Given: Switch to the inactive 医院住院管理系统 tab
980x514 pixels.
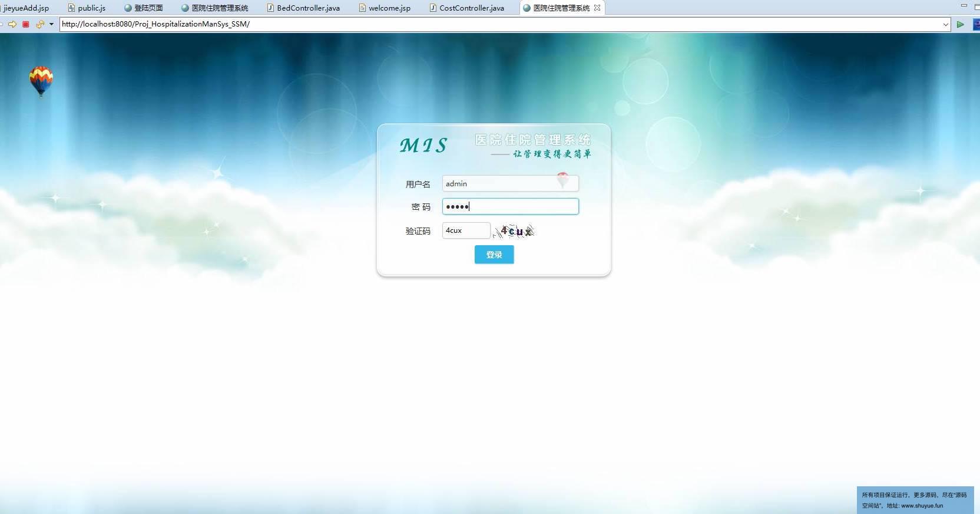Looking at the screenshot, I should click(x=214, y=8).
